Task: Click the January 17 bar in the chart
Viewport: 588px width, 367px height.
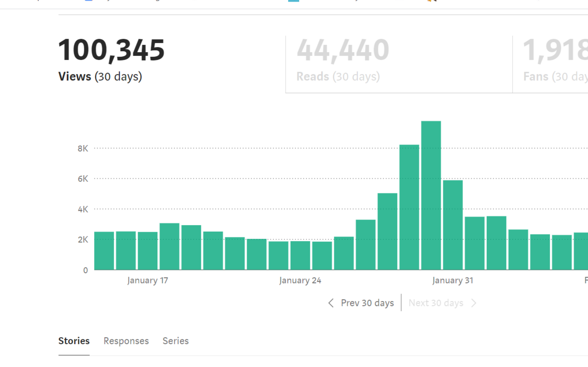Action: click(x=147, y=251)
